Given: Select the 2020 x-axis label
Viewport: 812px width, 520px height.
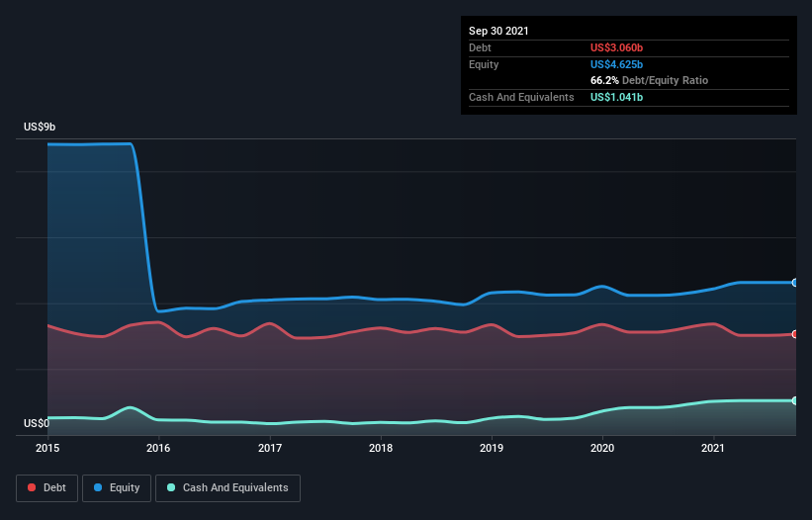Looking at the screenshot, I should point(602,448).
